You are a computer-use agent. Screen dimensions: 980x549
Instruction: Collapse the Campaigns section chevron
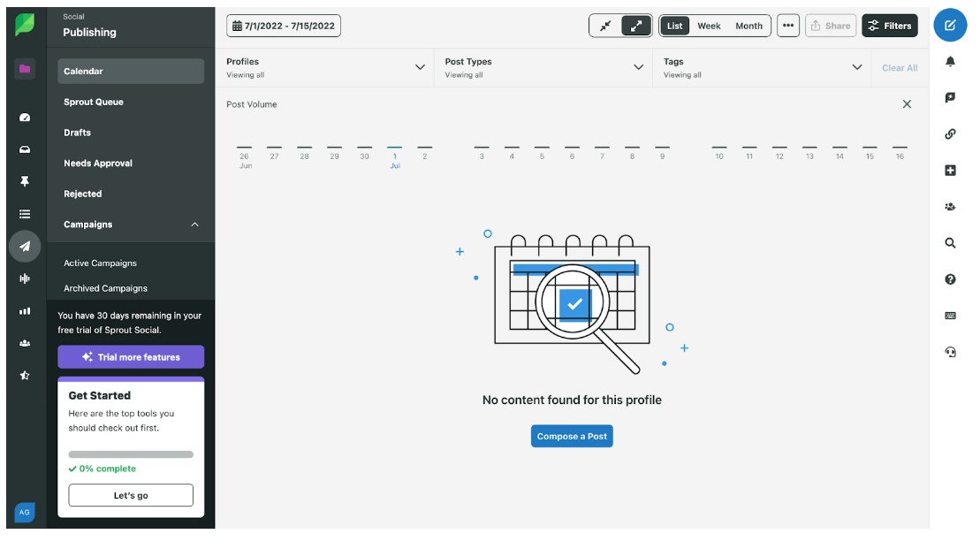tap(195, 225)
